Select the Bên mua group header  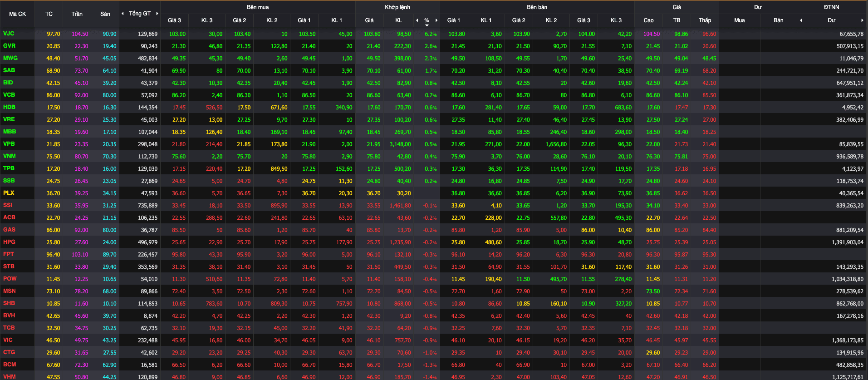click(x=258, y=7)
